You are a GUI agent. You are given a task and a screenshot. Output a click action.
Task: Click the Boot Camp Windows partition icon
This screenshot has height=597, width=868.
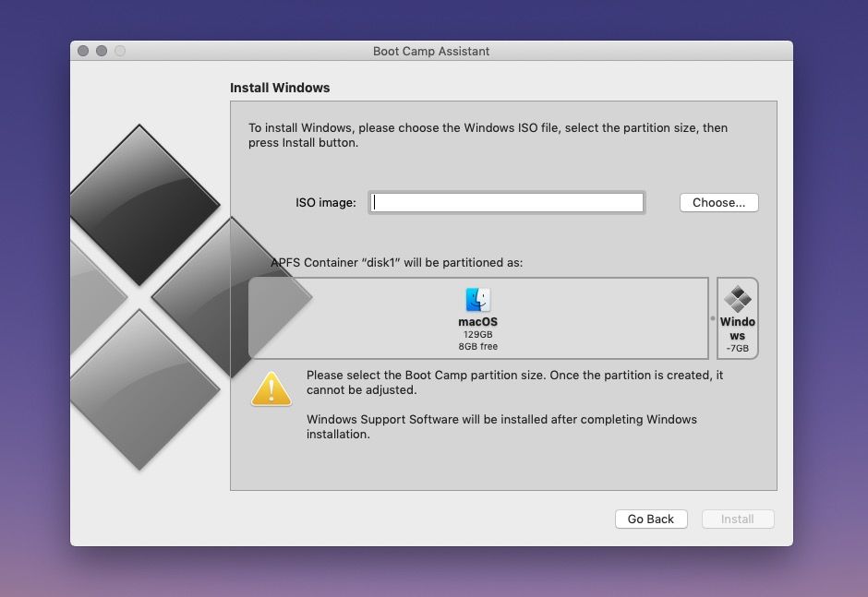point(737,299)
